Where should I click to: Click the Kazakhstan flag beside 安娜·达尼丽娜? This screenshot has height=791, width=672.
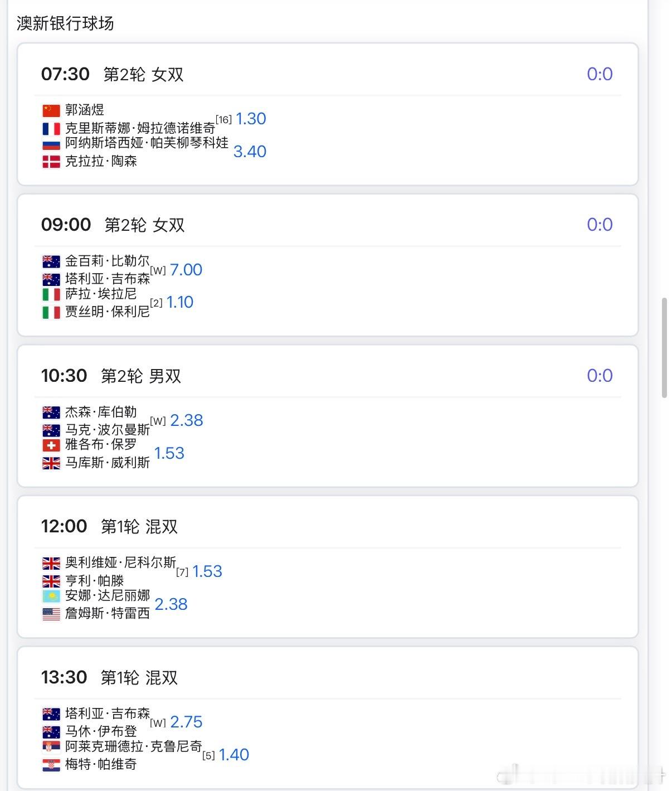[x=51, y=596]
